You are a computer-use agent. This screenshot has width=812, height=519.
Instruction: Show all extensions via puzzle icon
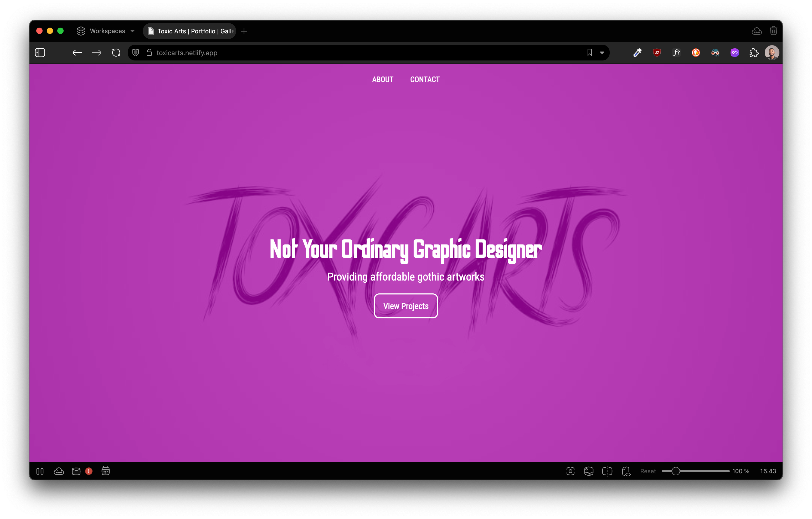(x=754, y=53)
